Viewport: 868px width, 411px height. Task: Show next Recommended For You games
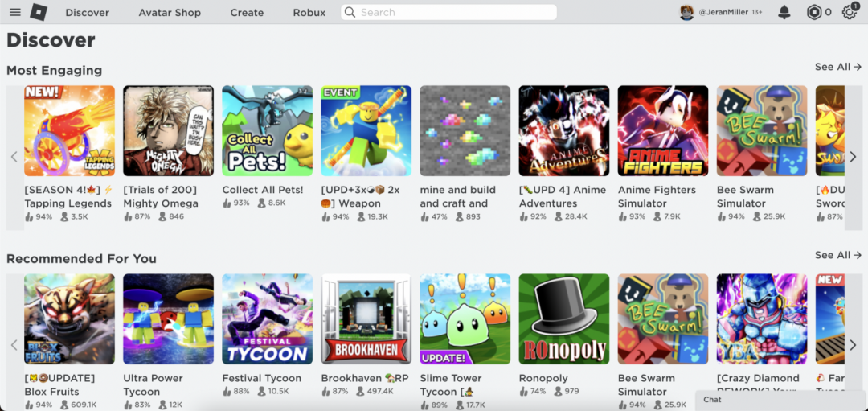[853, 346]
